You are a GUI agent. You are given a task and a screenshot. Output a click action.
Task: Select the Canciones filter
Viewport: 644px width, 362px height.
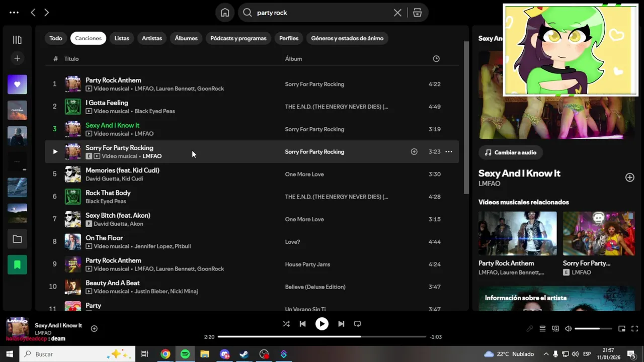click(88, 38)
